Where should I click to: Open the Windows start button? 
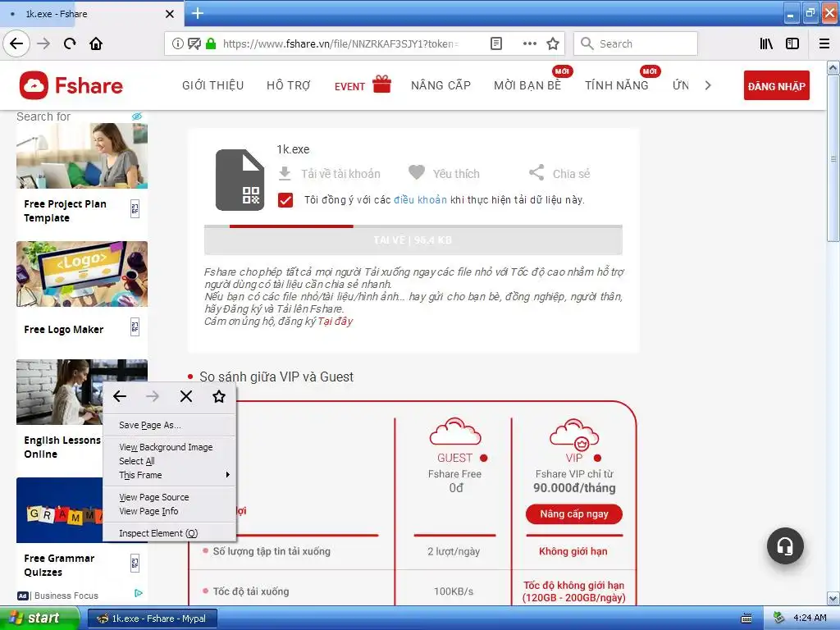pyautogui.click(x=39, y=618)
